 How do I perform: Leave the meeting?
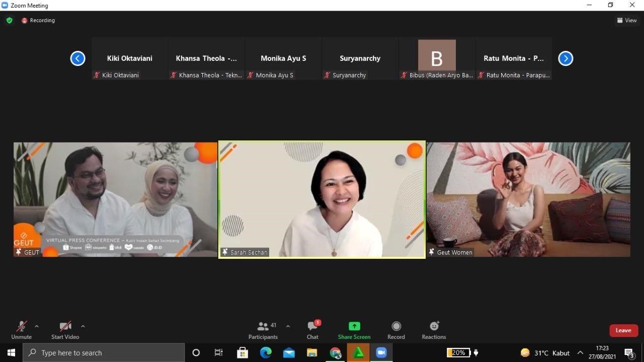click(623, 330)
